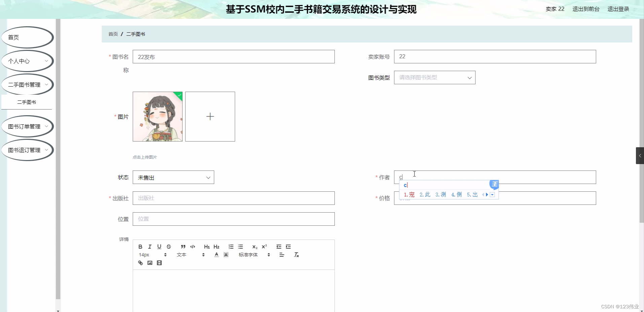Insert a hyperlink using the link icon
644x312 pixels.
click(140, 263)
